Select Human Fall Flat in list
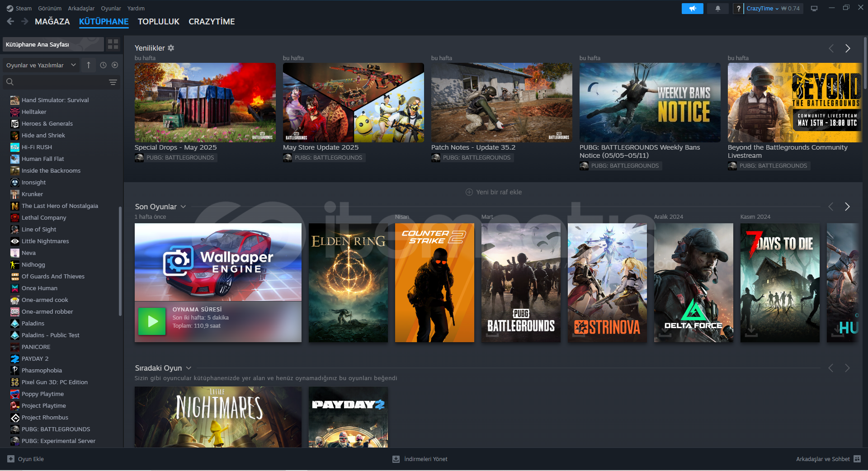 [42, 159]
